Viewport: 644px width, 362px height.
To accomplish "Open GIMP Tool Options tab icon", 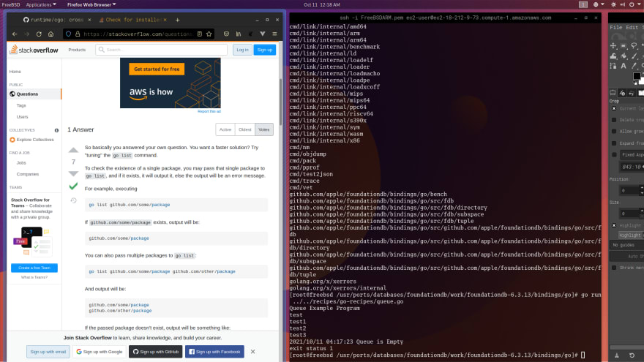I will 613,93.
